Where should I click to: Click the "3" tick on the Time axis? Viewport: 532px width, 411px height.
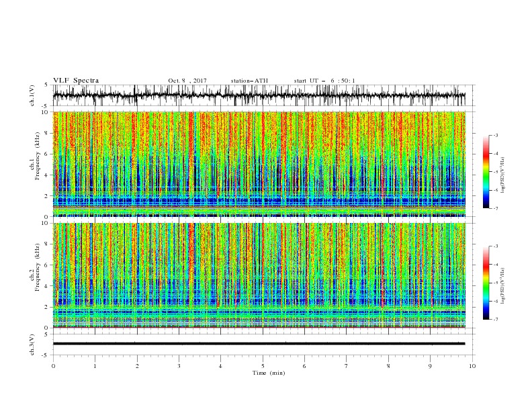coord(179,366)
